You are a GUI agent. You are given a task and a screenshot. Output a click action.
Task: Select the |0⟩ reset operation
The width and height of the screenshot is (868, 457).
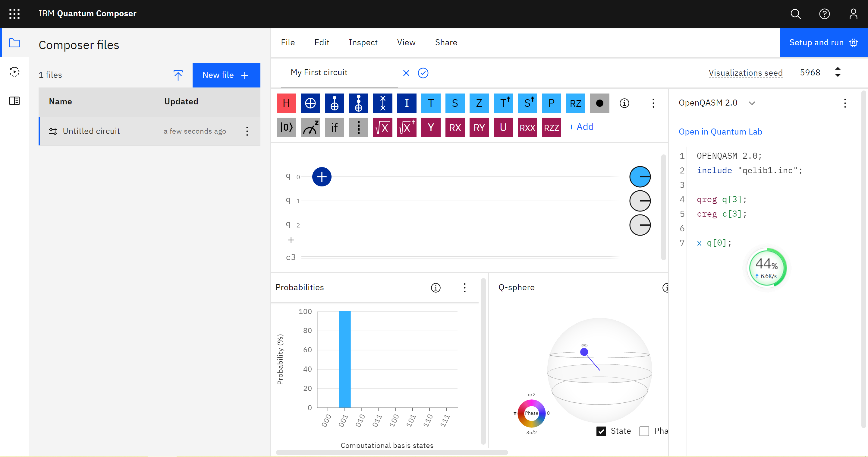(x=286, y=127)
